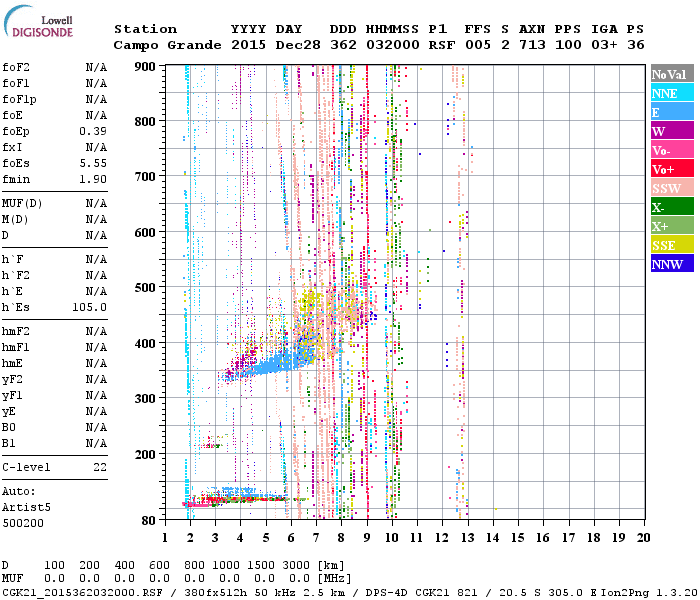Screen dimensions: 700x600
Task: Select the Vo+ red legend swatch
Action: pyautogui.click(x=672, y=169)
